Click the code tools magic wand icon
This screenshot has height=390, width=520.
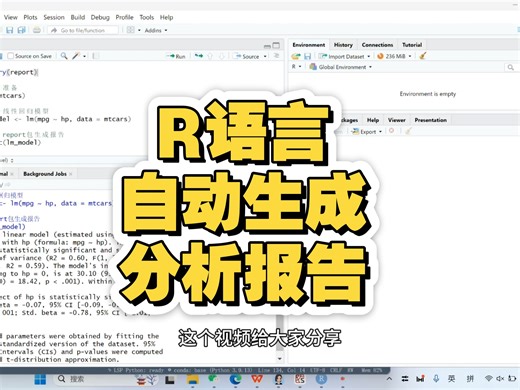coord(76,56)
